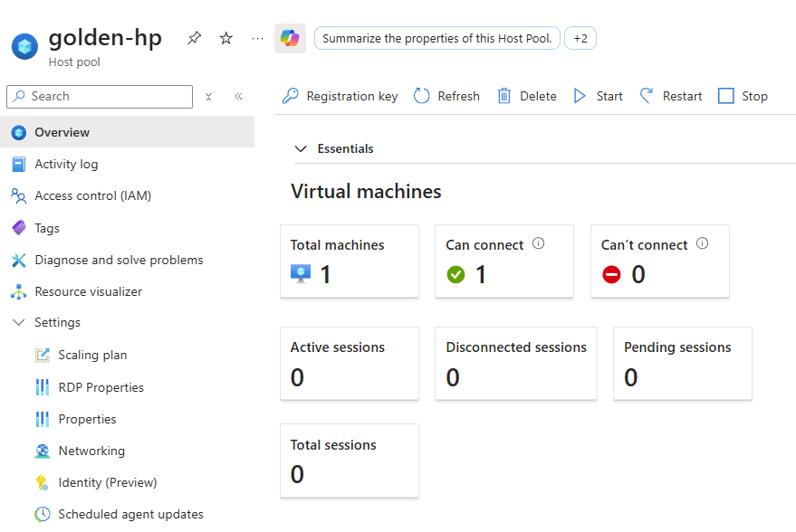This screenshot has width=796, height=532.
Task: Open the Copilot icon next to title
Action: 290,39
